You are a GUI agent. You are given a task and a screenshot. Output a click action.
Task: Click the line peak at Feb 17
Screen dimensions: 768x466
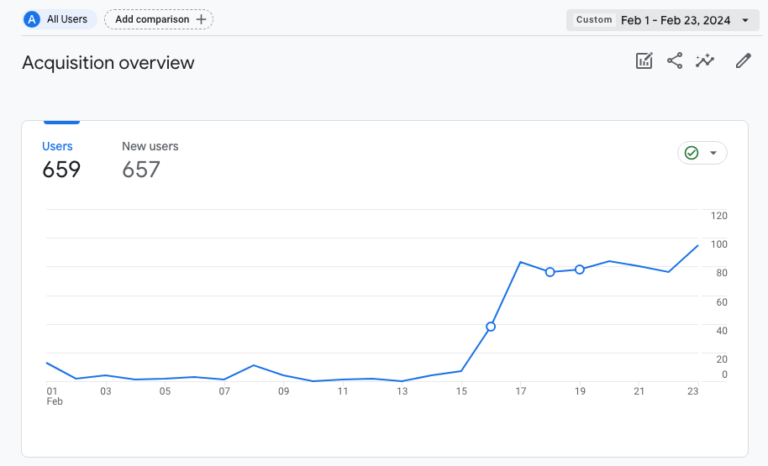(520, 262)
